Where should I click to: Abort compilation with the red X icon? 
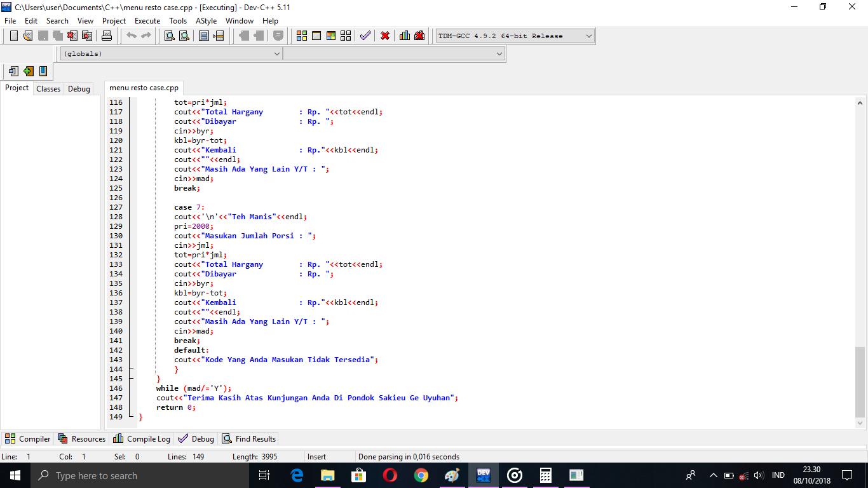pyautogui.click(x=384, y=36)
